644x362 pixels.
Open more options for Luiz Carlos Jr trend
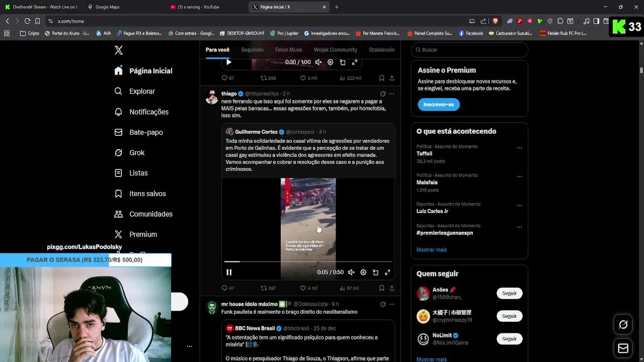pos(519,205)
